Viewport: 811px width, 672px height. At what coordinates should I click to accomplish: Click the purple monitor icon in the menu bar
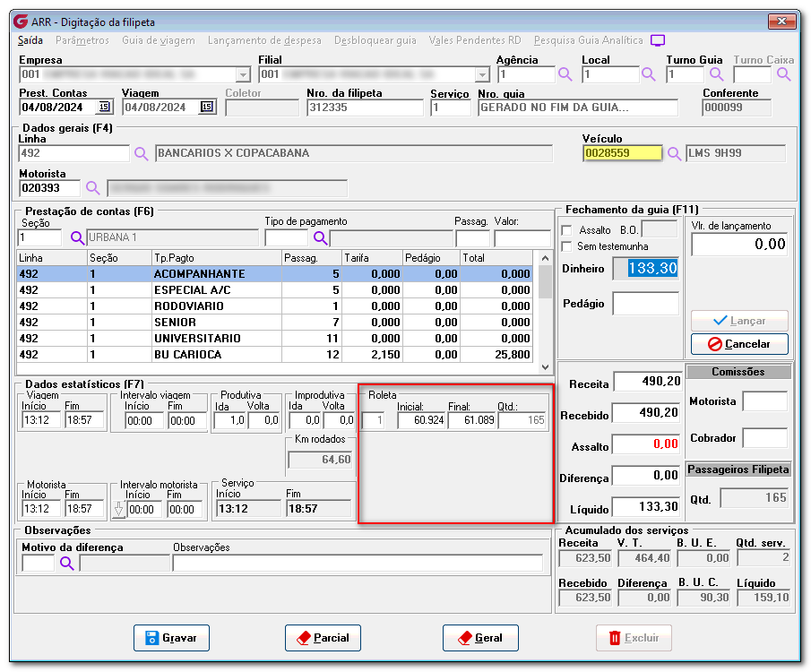(x=658, y=40)
